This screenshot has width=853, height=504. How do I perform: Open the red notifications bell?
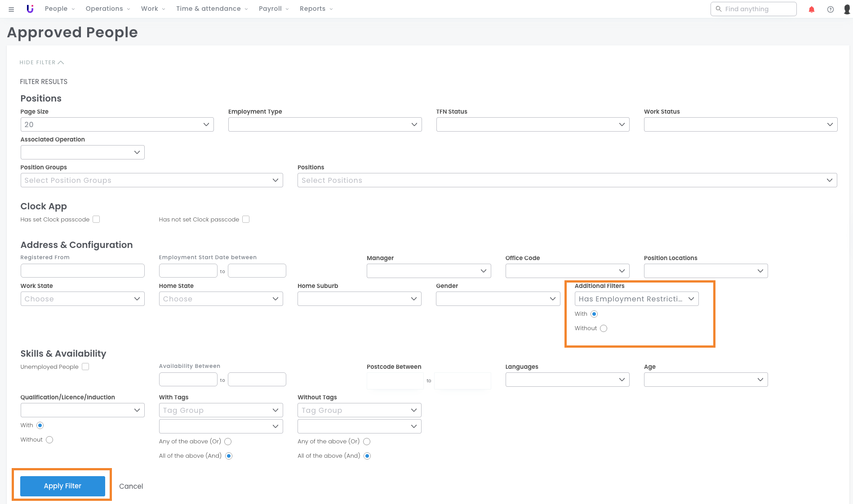pyautogui.click(x=811, y=9)
